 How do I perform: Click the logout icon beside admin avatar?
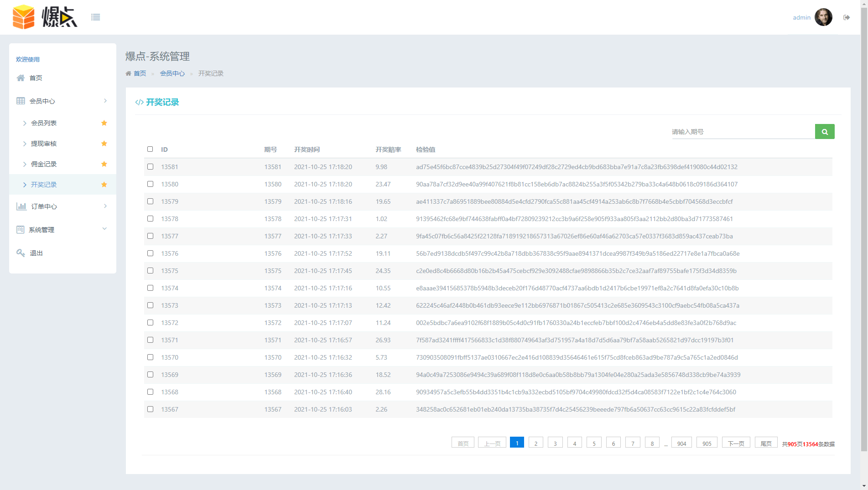847,17
